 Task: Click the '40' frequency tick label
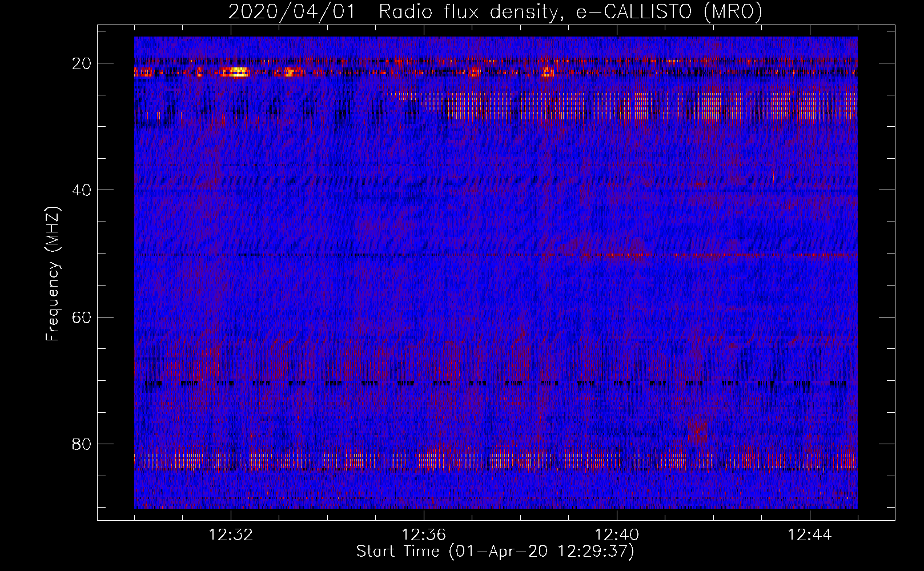82,190
